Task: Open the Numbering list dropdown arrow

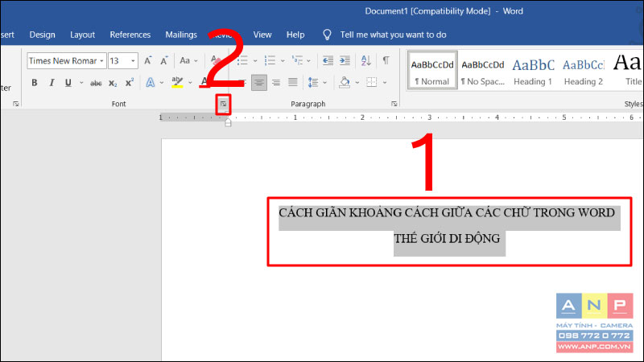Action: pyautogui.click(x=283, y=61)
